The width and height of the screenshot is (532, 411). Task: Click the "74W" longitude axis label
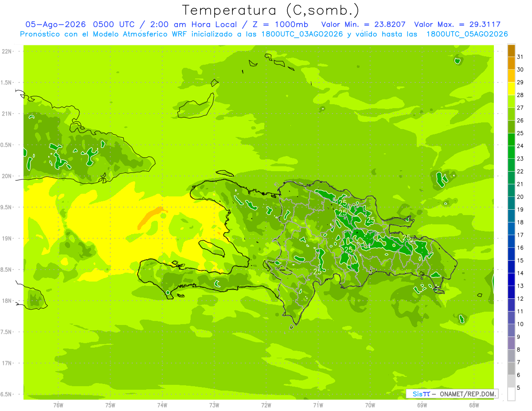(162, 405)
